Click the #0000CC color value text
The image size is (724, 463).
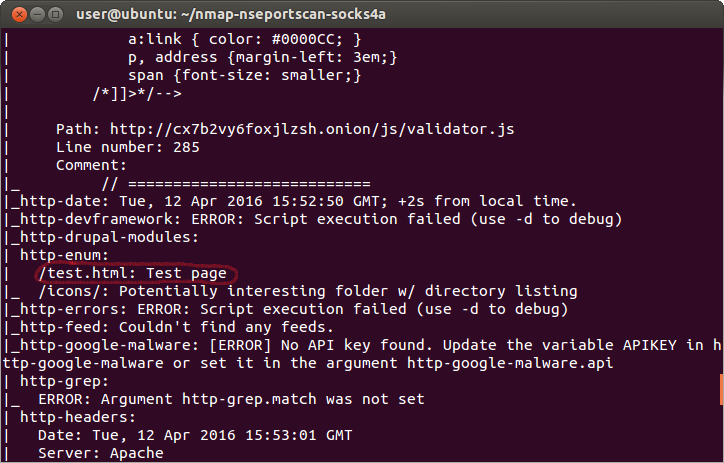(302, 39)
